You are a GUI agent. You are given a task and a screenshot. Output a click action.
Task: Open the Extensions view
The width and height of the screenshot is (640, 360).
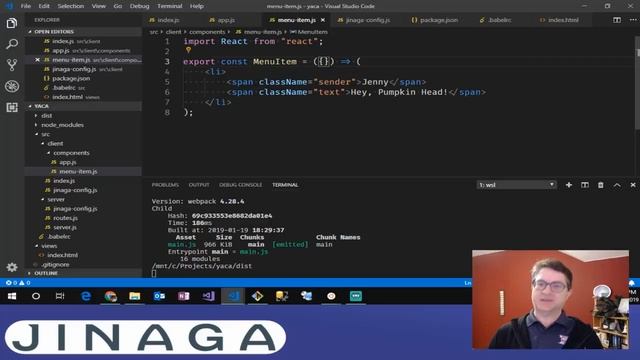[12, 107]
